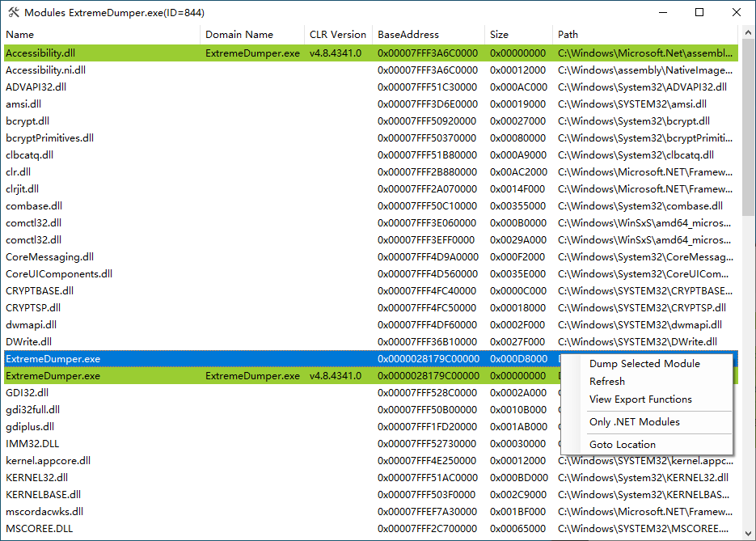Select MSCOREE.DLL module
The height and width of the screenshot is (541, 756).
pos(371,528)
